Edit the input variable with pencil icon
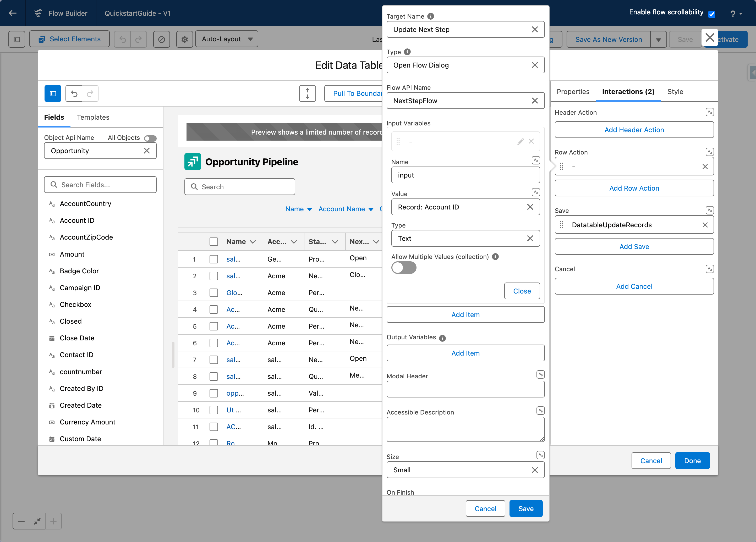Image resolution: width=756 pixels, height=542 pixels. (x=520, y=142)
